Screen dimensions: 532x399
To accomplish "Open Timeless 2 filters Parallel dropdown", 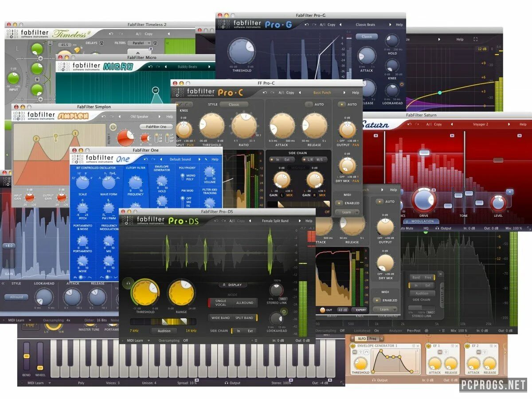I will click(x=140, y=43).
